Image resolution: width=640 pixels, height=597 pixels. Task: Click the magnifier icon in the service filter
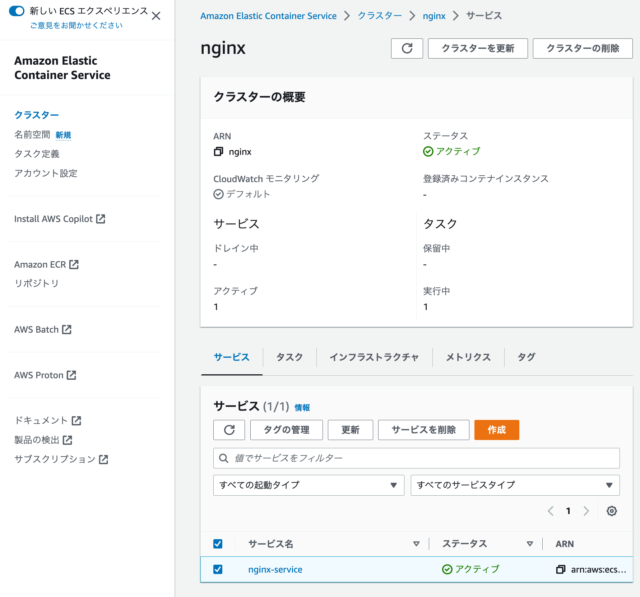coord(224,458)
